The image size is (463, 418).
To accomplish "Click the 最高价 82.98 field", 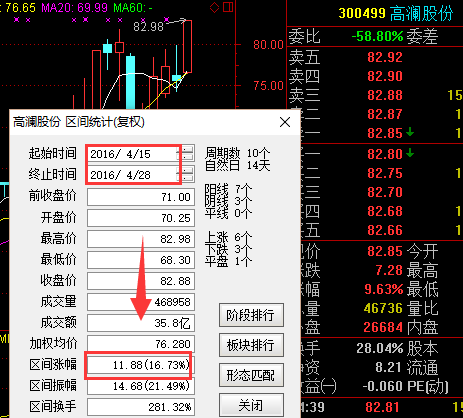I will 141,239.
